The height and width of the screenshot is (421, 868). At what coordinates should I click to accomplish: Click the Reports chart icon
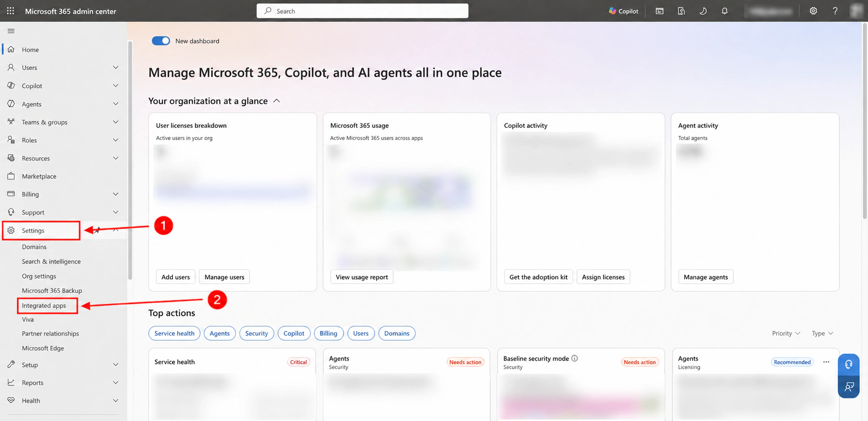pyautogui.click(x=11, y=382)
